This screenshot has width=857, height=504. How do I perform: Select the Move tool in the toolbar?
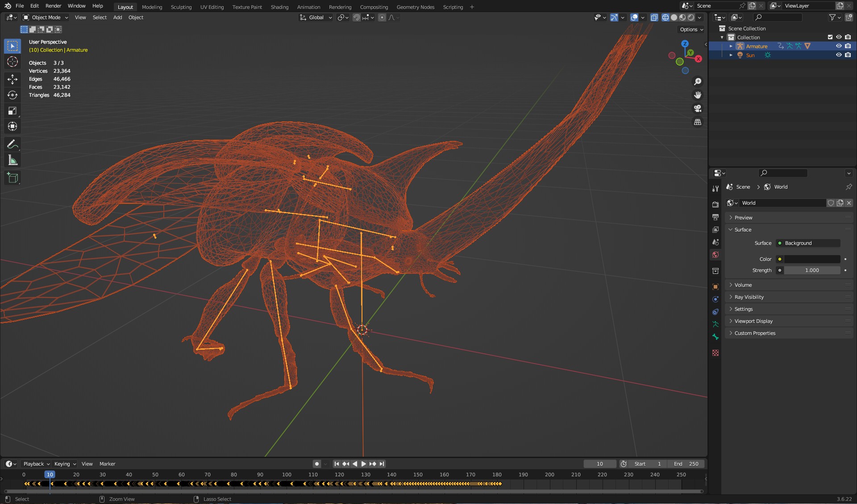(x=12, y=79)
